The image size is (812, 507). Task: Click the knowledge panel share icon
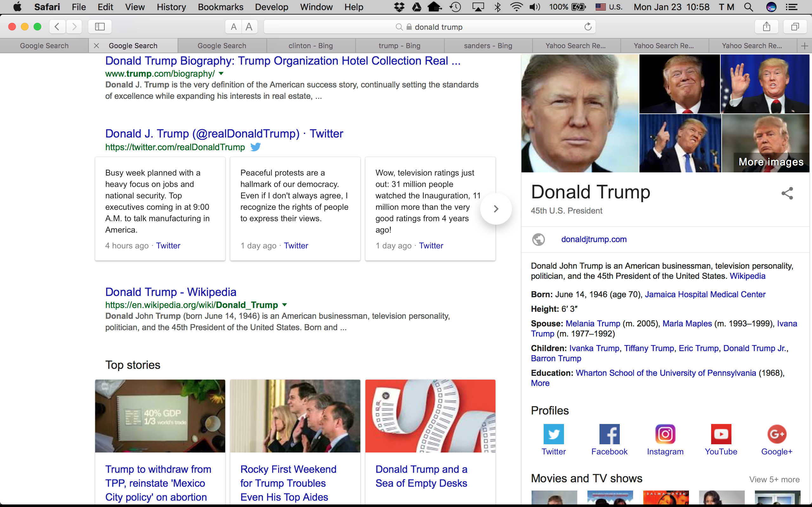tap(787, 194)
